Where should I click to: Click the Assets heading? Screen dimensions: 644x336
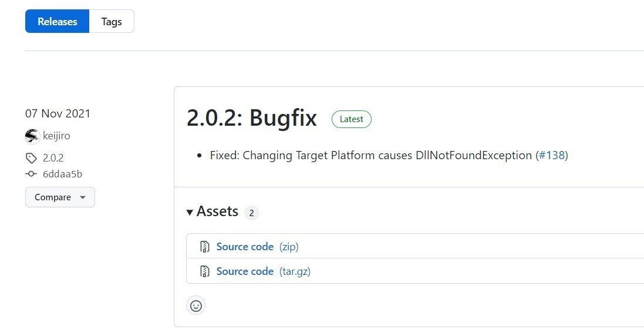click(x=217, y=211)
